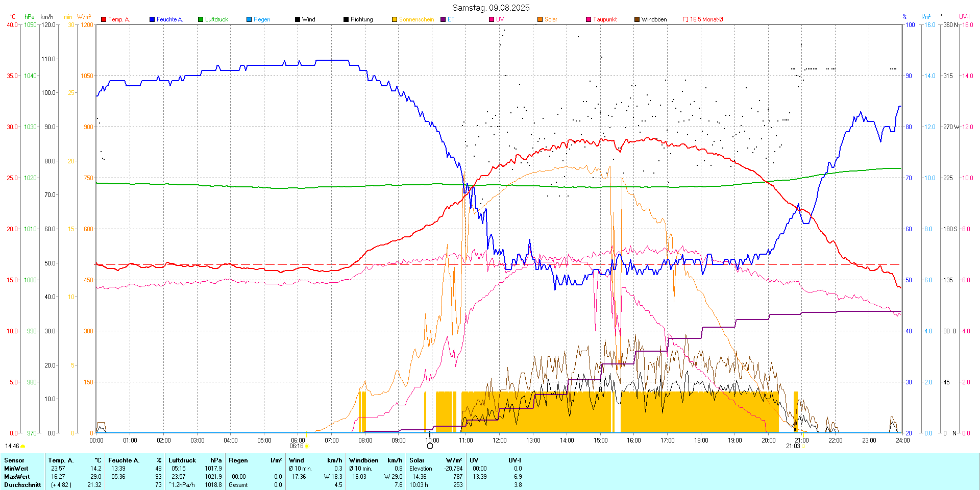
Task: Toggle the yellow Sonnenschein legend box
Action: click(x=395, y=19)
